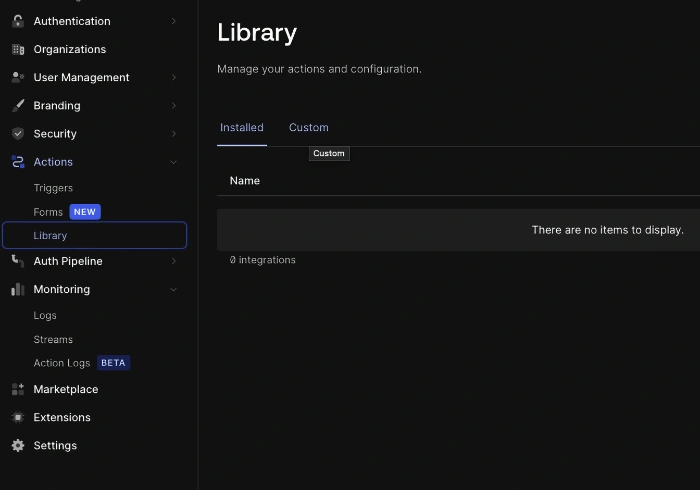This screenshot has width=700, height=490.
Task: Click the NEW badge beside Forms
Action: [x=85, y=212]
